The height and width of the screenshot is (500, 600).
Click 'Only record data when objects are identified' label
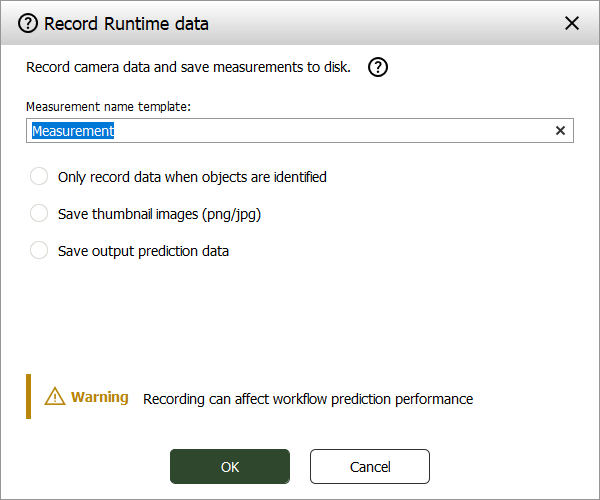(192, 177)
